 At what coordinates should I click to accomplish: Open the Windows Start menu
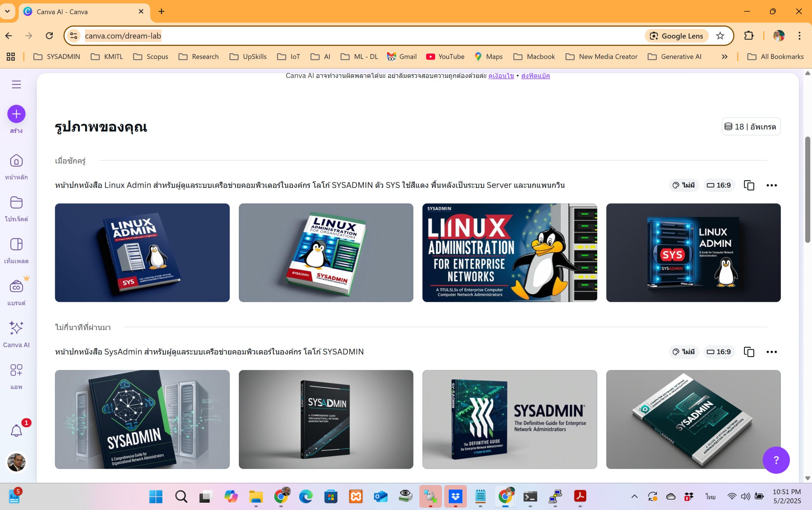coord(155,496)
